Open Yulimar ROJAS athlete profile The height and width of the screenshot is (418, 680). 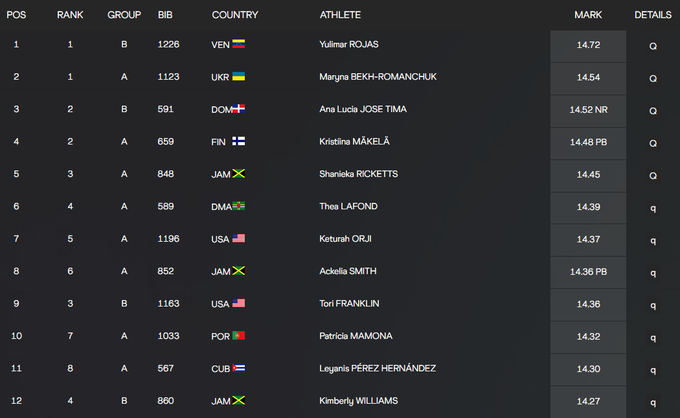coord(350,45)
